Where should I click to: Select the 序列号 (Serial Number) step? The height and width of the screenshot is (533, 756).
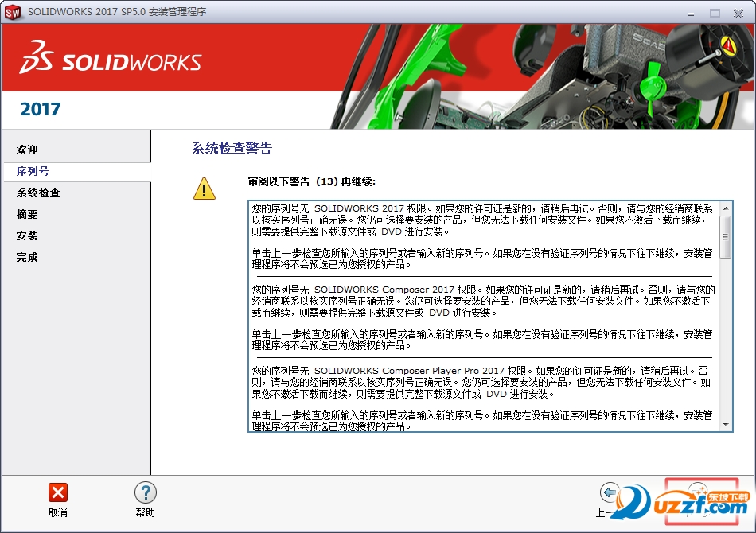(x=33, y=171)
